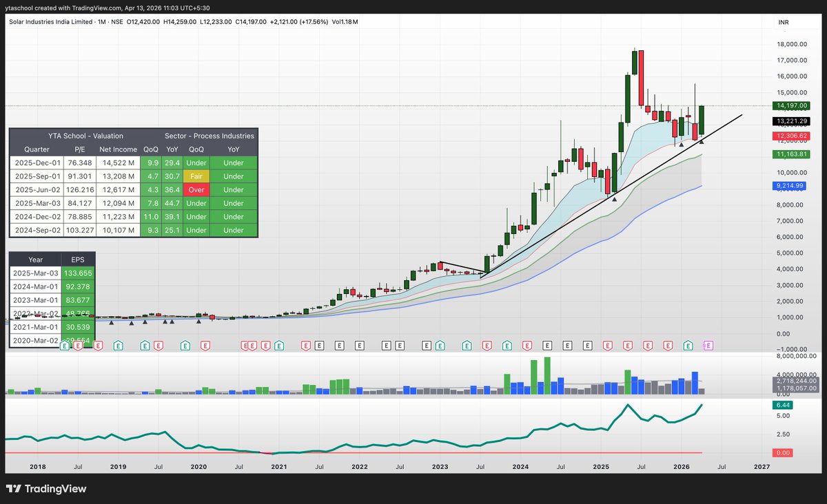Screen dimensions: 827x504
Task: Click the black 13,221.29 price label
Action: [790, 121]
